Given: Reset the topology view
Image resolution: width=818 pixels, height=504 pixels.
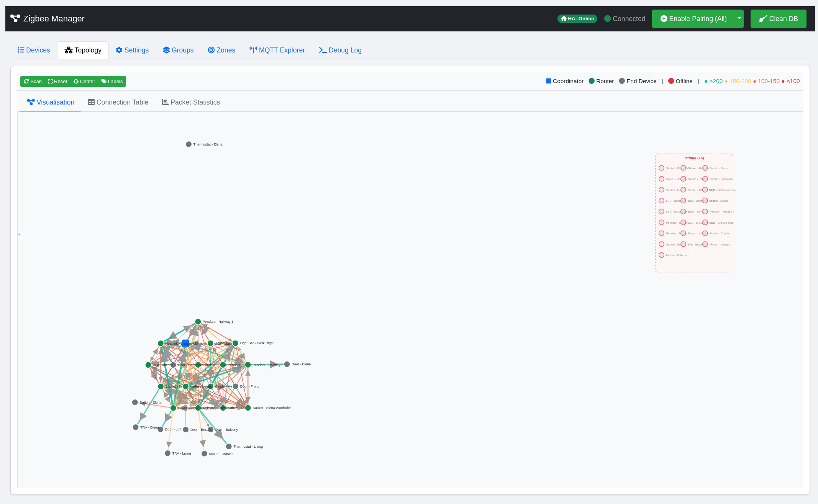Looking at the screenshot, I should (57, 82).
